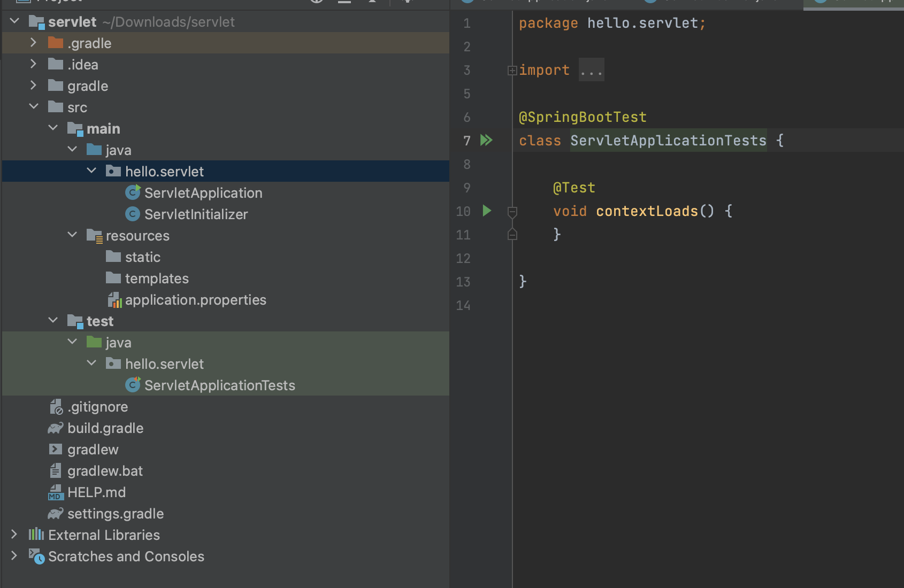Image resolution: width=904 pixels, height=588 pixels.
Task: Click the External Libraries icon
Action: coord(36,534)
